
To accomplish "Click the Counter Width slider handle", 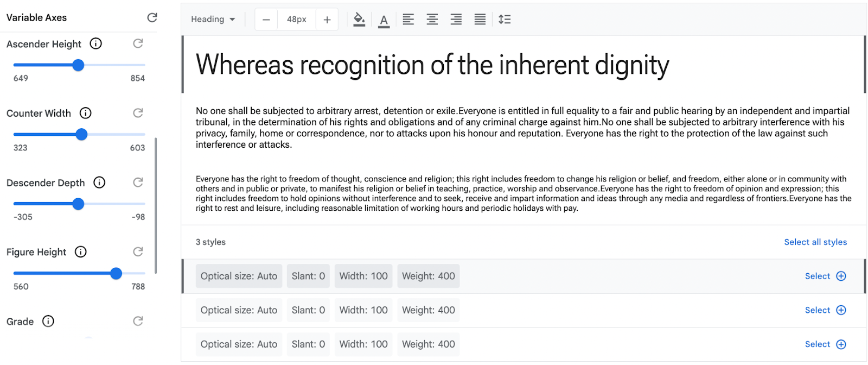I will click(81, 134).
